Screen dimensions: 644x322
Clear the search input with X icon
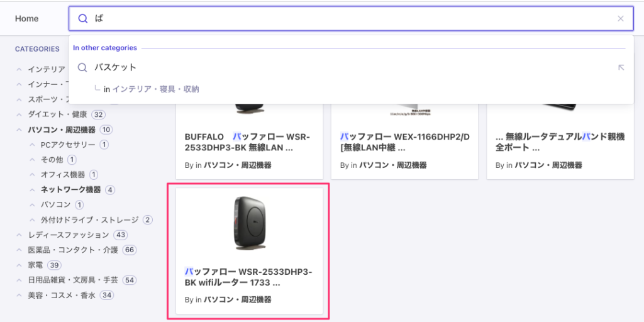tap(621, 18)
